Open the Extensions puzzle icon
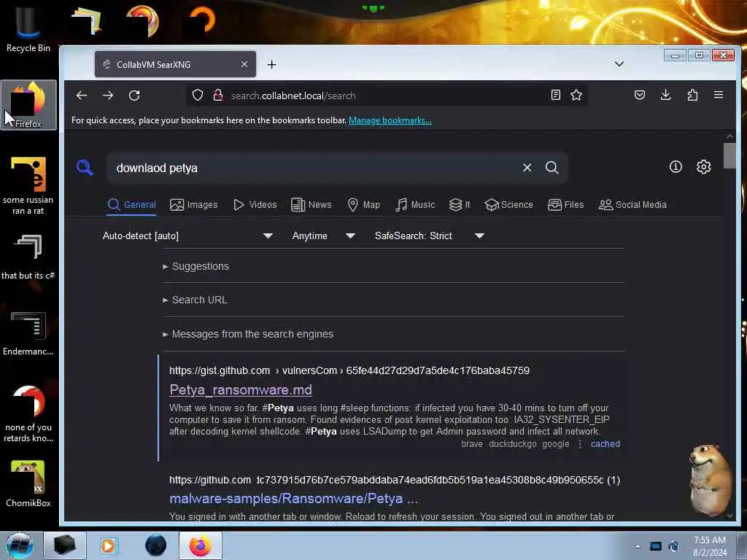Image resolution: width=747 pixels, height=560 pixels. coord(692,95)
